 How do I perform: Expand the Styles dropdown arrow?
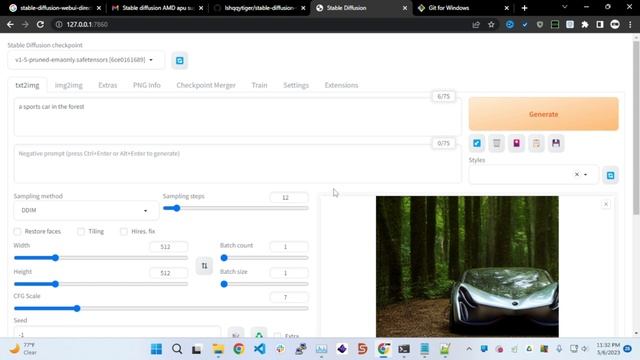click(x=585, y=175)
